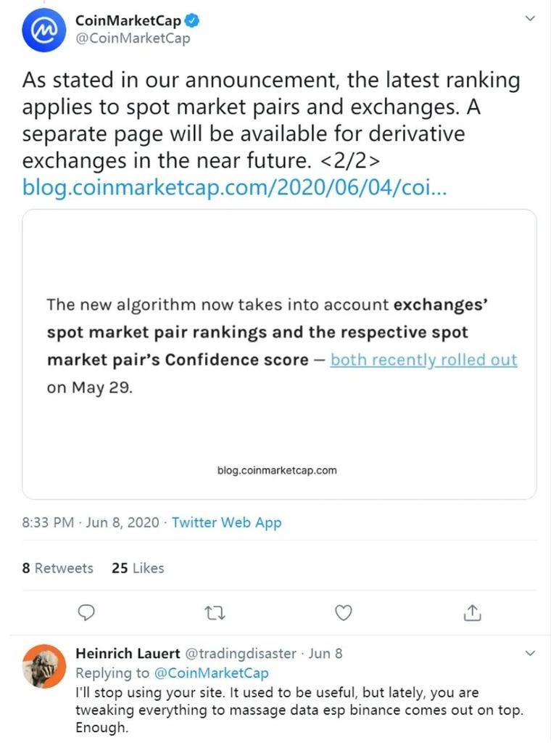Open @tradingdisaster's profile handle
Image resolution: width=551 pixels, height=756 pixels.
241,653
